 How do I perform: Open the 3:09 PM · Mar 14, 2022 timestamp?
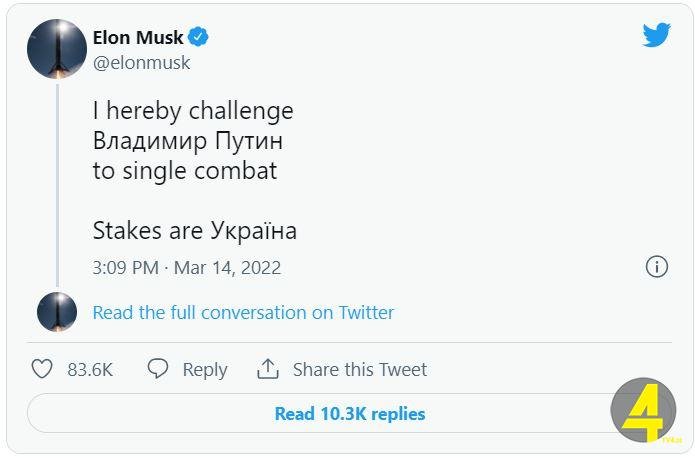(186, 268)
